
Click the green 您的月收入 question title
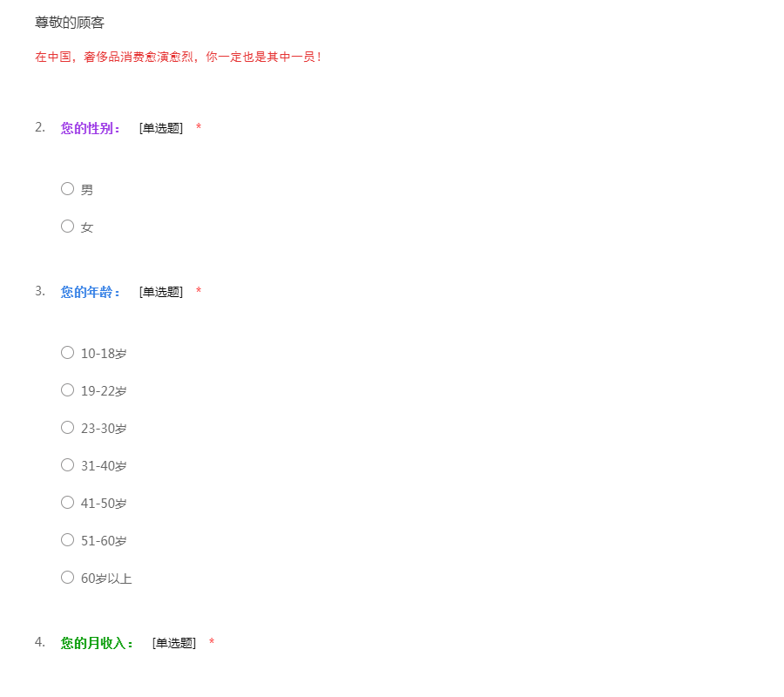98,643
